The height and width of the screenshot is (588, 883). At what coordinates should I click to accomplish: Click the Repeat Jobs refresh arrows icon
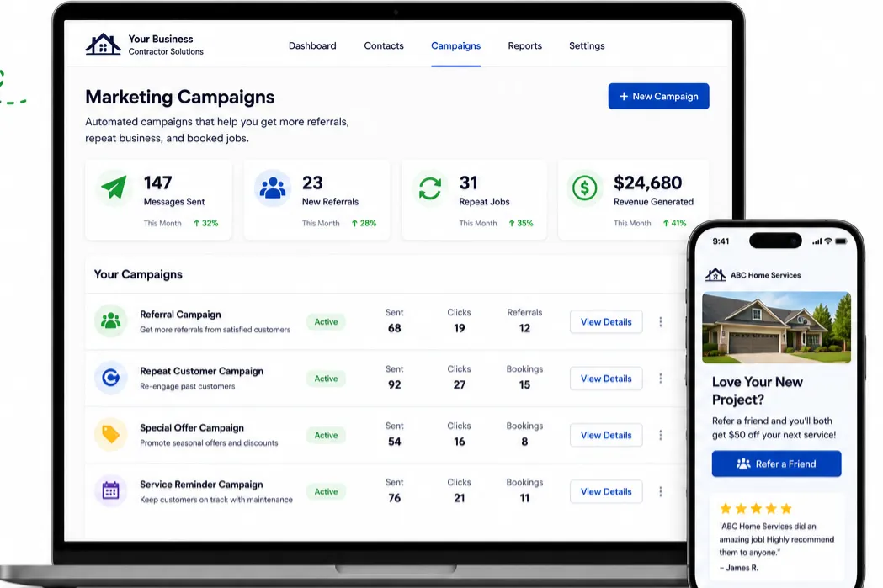429,188
